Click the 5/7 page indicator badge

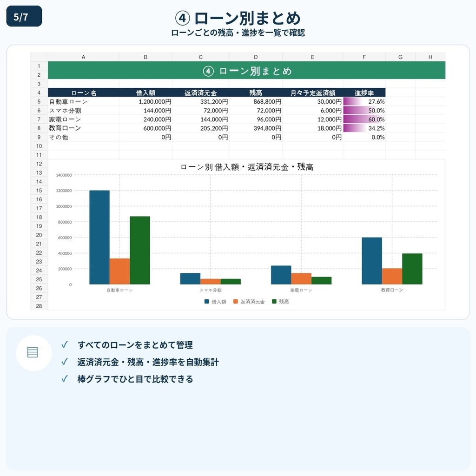point(24,16)
